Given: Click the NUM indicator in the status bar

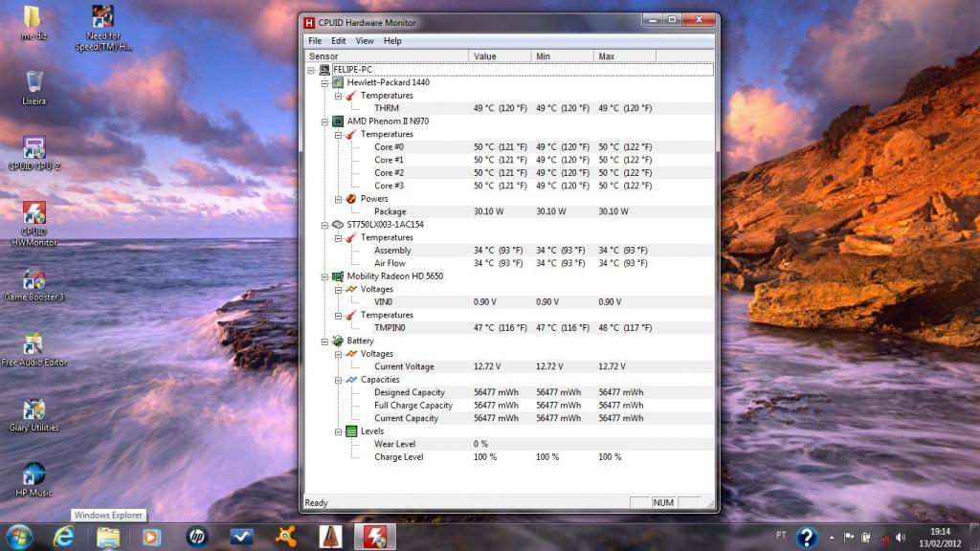Looking at the screenshot, I should [x=663, y=503].
